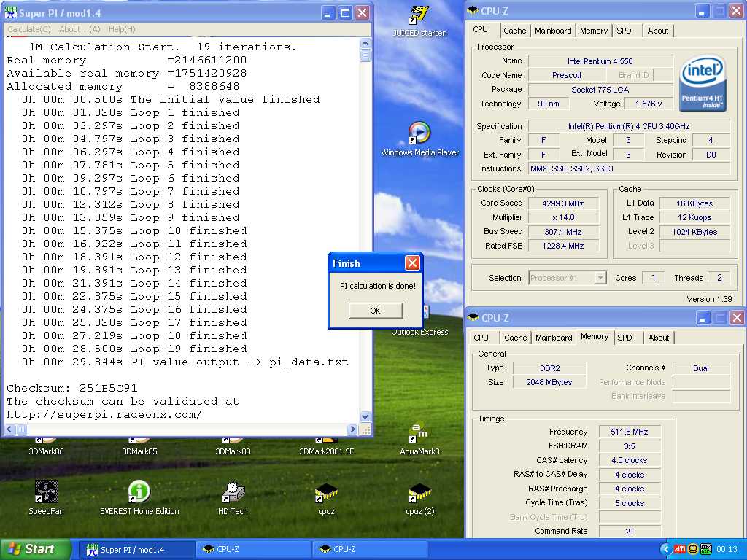Open EVEREST Home Edition icon
Viewport: 747px width, 560px height.
139,497
